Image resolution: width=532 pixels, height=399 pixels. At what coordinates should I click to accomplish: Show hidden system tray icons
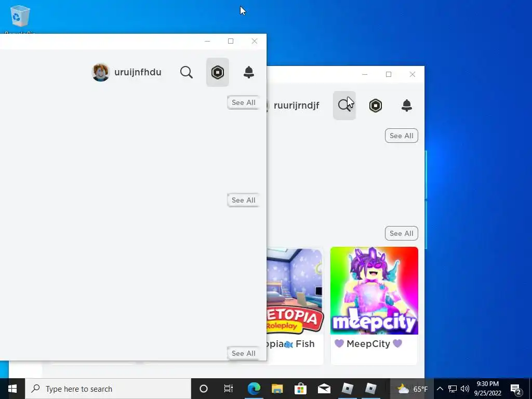(x=440, y=389)
